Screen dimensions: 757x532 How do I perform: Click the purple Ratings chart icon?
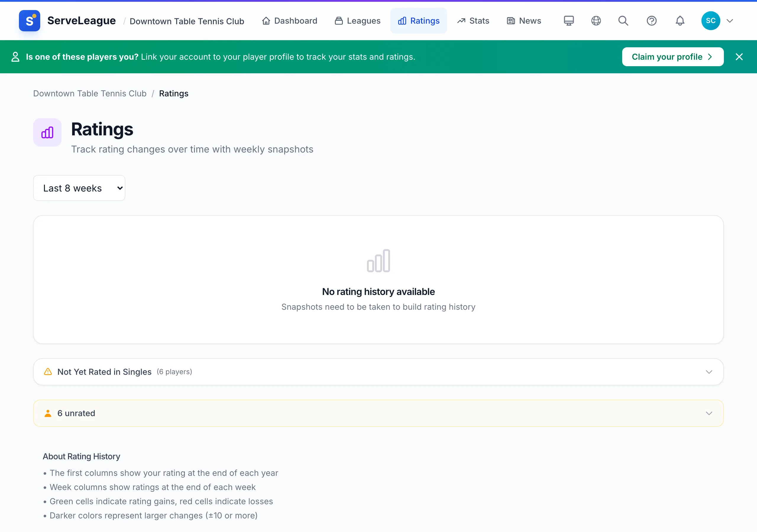coord(47,132)
